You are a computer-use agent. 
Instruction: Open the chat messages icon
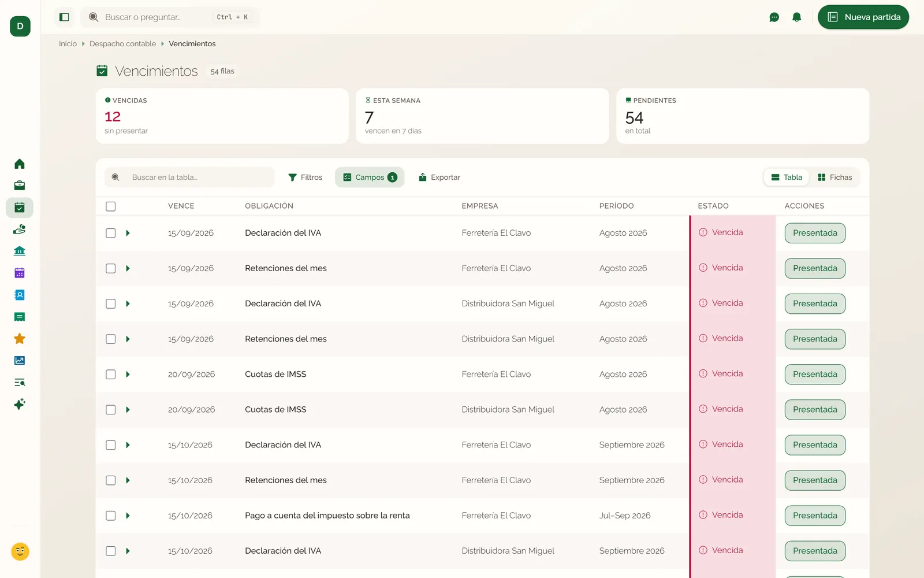(x=774, y=17)
